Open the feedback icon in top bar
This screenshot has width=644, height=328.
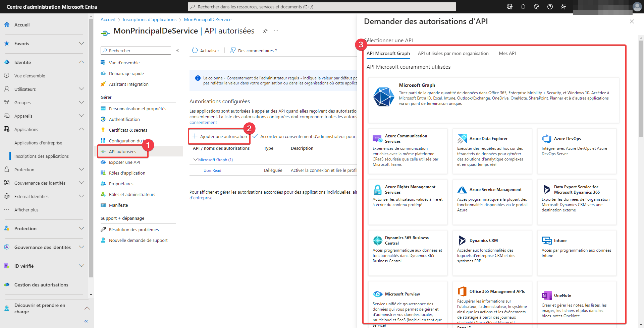click(563, 7)
